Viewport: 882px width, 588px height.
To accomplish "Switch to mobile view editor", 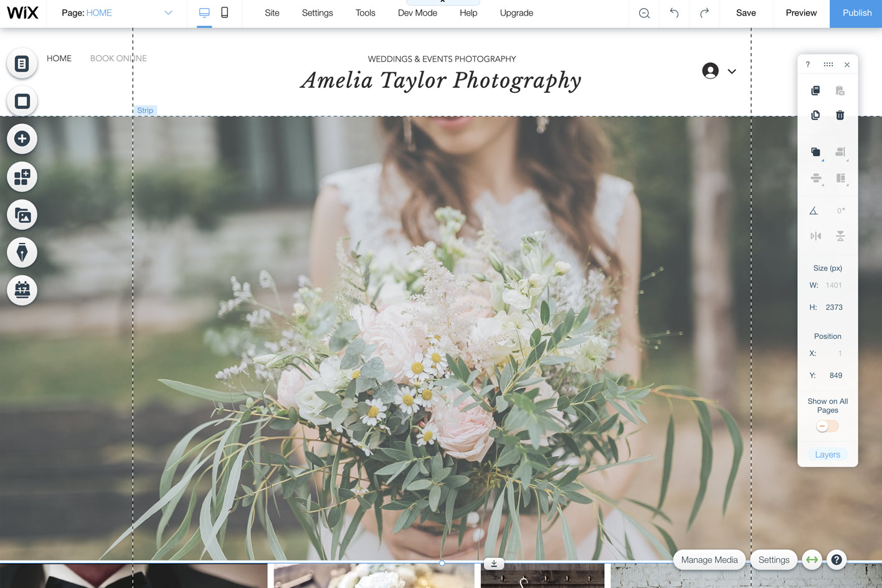I will (225, 13).
